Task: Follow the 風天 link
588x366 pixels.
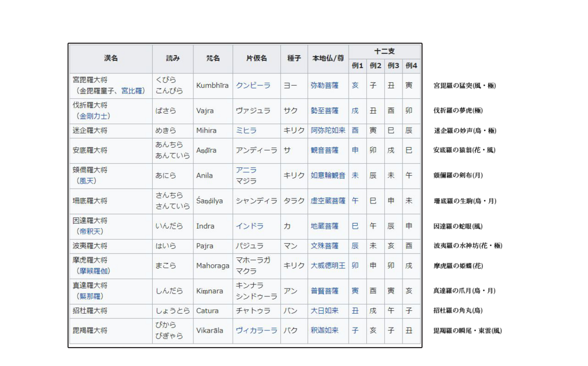Action: point(87,181)
